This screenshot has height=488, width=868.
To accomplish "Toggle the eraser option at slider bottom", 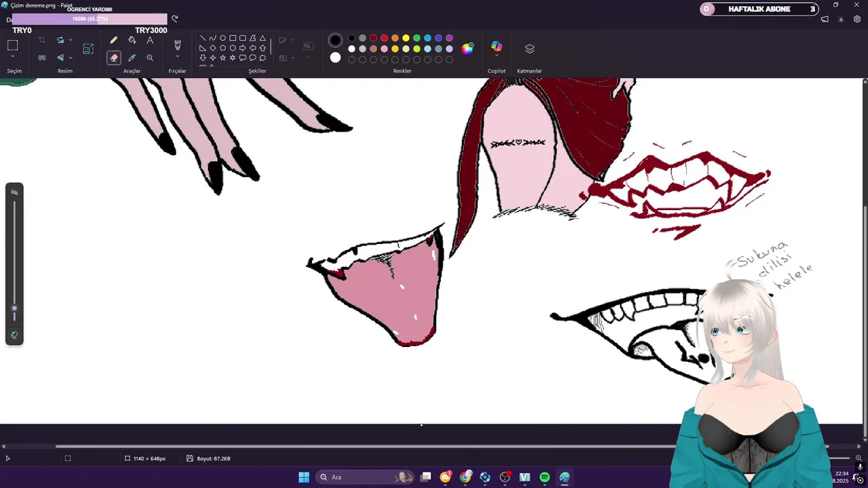I will click(x=14, y=335).
